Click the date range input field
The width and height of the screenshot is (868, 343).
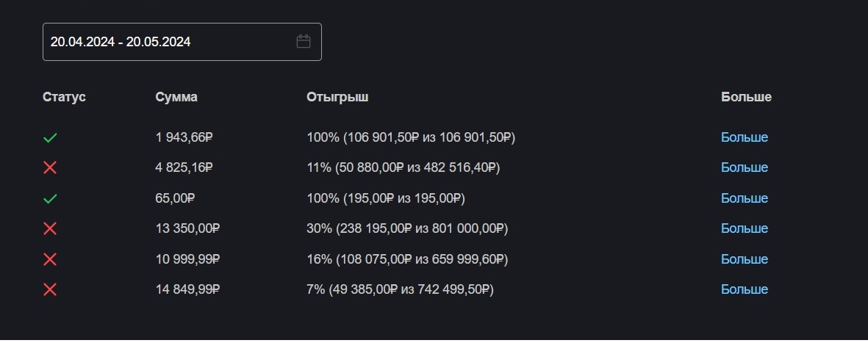point(169,42)
